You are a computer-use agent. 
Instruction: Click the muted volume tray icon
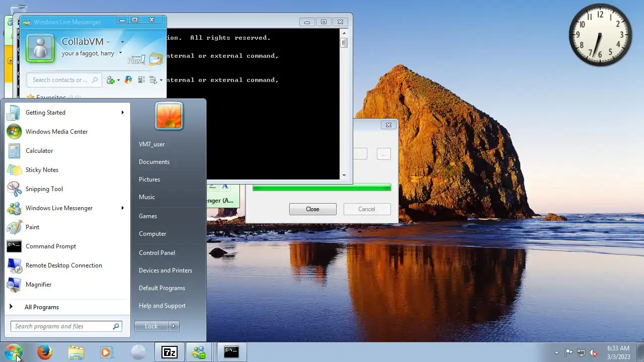[594, 352]
